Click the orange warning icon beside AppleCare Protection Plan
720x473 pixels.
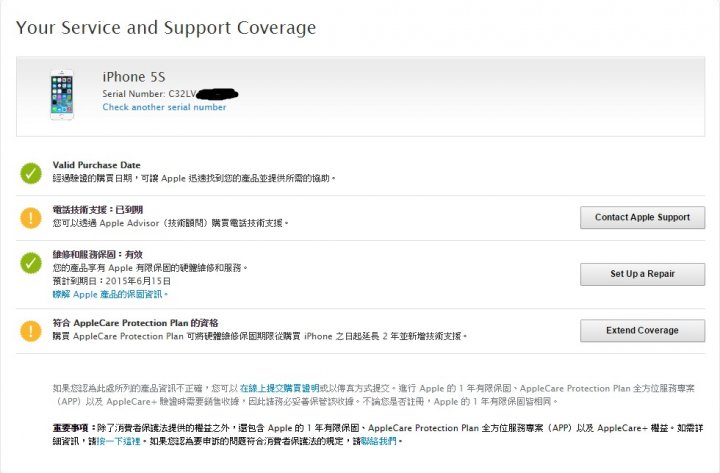[x=31, y=331]
